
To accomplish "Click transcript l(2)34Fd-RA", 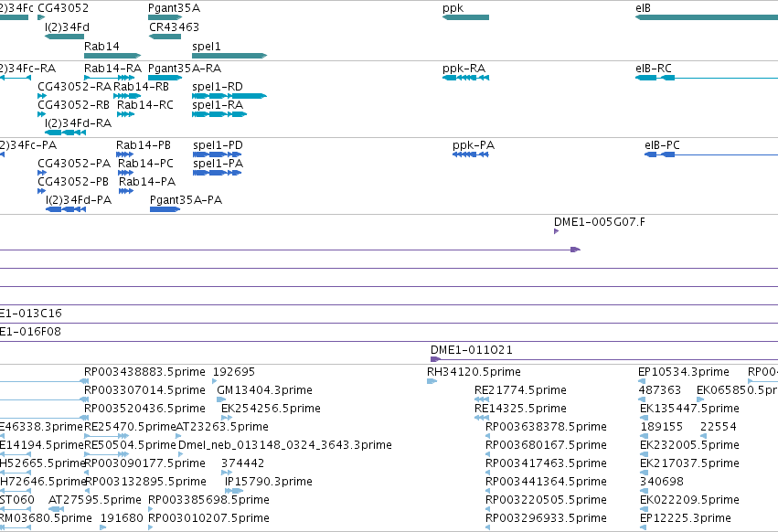I will pyautogui.click(x=65, y=133).
